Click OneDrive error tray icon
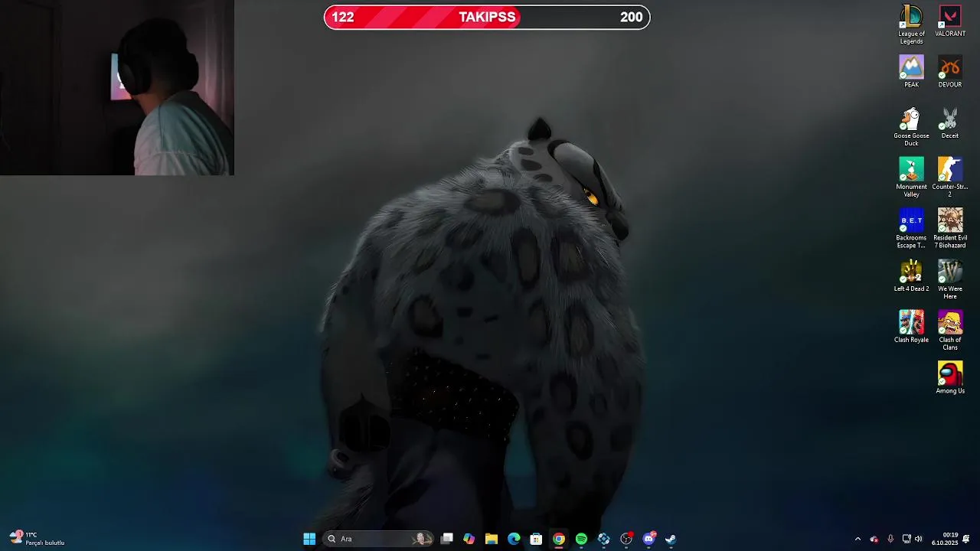This screenshot has height=551, width=980. coord(874,539)
